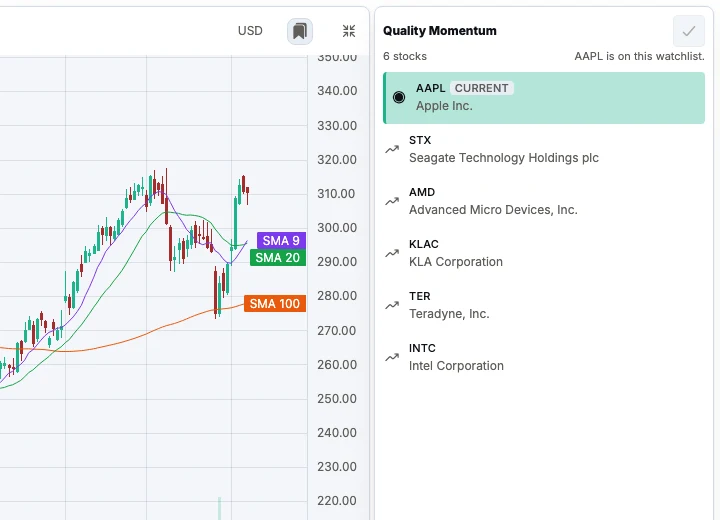The width and height of the screenshot is (720, 520).
Task: Click the checkmark button beside Quality Momentum
Action: (689, 31)
